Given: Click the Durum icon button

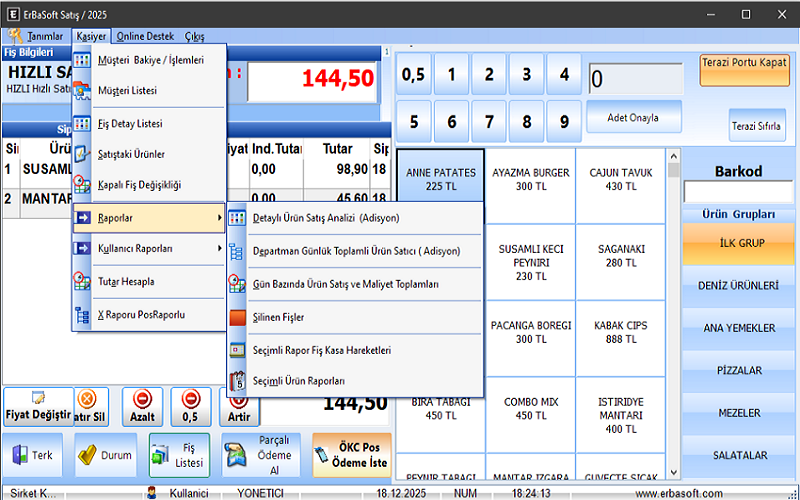Looking at the screenshot, I should [x=104, y=456].
